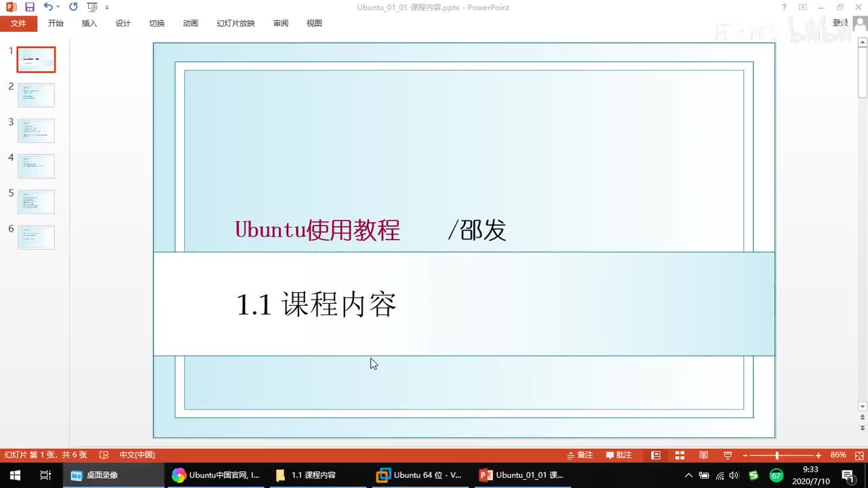
Task: Switch to Ubuntu_01_01 PowerPoint taskbar item
Action: coord(523,475)
